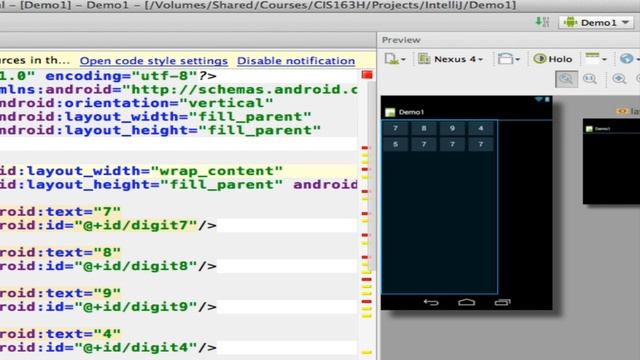Screen dimensions: 640x360
Task: Open the activity association dropdown
Action: pos(596,59)
